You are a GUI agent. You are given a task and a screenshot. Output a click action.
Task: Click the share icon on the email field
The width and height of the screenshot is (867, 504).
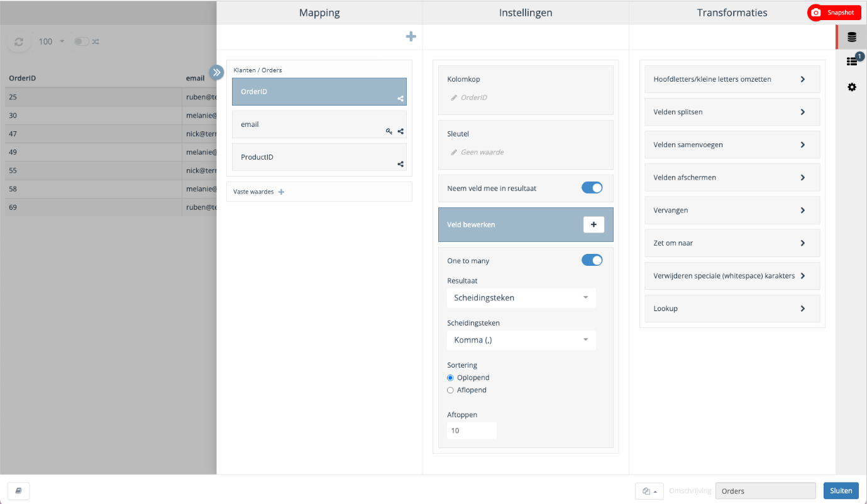tap(400, 131)
